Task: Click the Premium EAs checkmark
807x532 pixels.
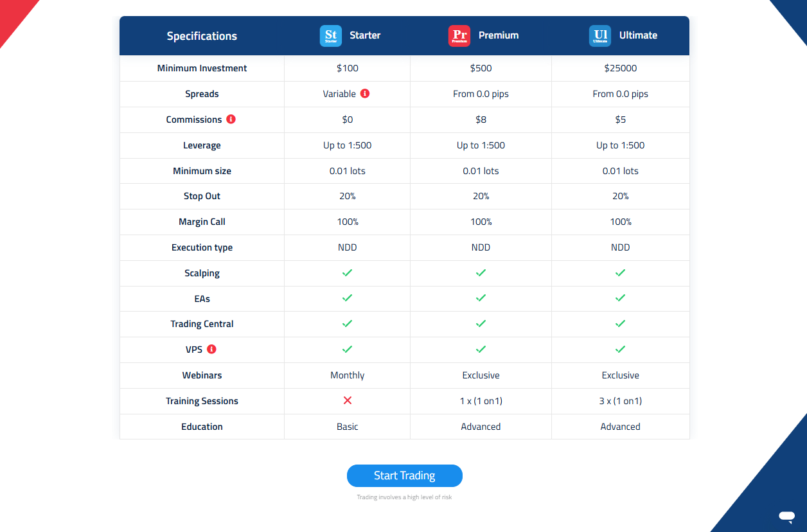Action: point(481,298)
